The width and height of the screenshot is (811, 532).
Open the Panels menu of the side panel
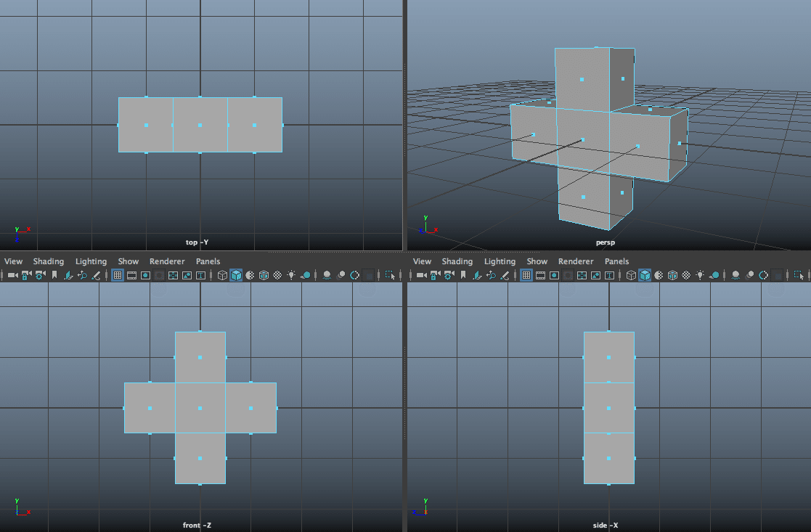pos(616,261)
